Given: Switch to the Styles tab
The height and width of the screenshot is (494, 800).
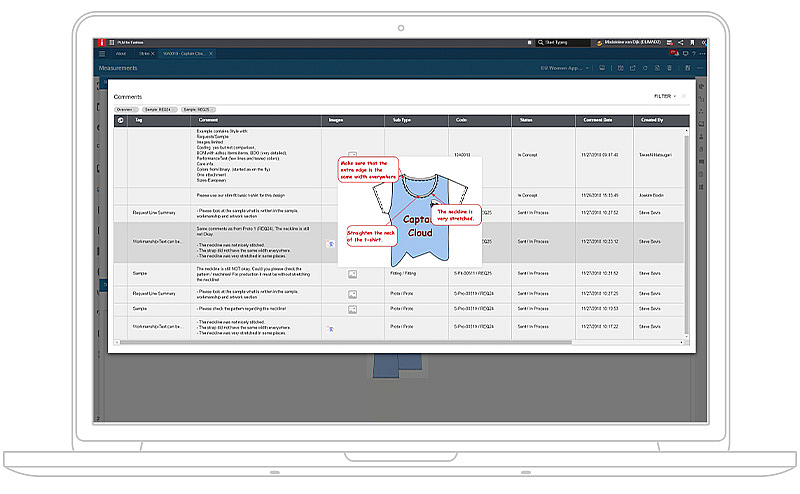Looking at the screenshot, I should coord(146,53).
